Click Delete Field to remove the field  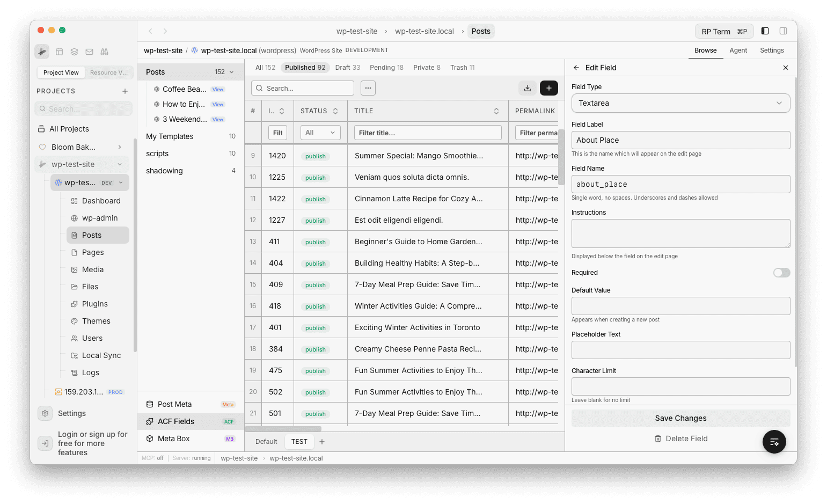pyautogui.click(x=680, y=439)
